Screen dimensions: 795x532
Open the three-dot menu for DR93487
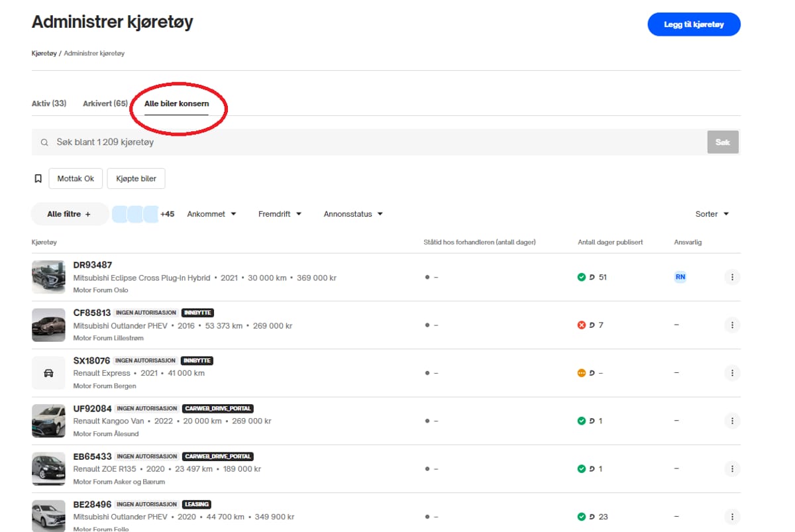(x=732, y=278)
